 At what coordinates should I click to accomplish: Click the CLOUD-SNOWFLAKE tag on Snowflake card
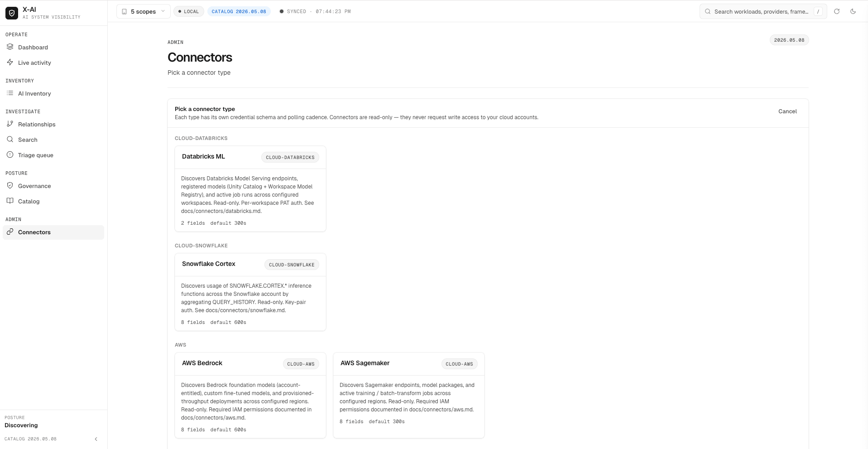(292, 265)
